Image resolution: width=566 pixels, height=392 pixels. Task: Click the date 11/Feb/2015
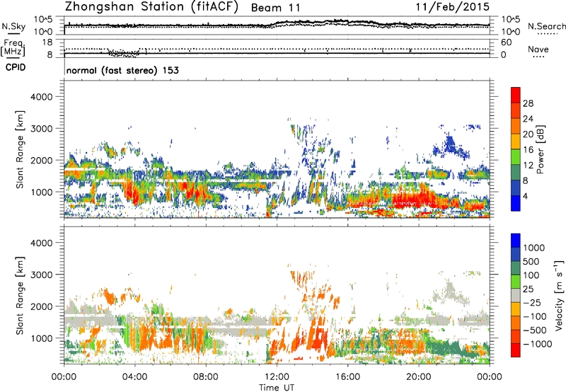[452, 6]
